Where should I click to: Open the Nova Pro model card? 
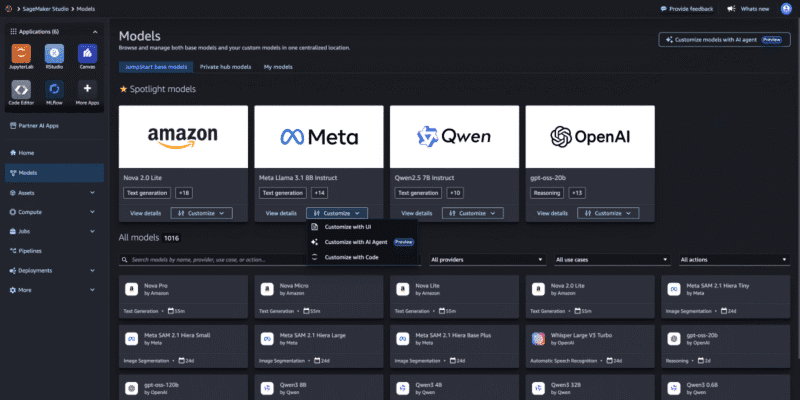[x=183, y=297]
